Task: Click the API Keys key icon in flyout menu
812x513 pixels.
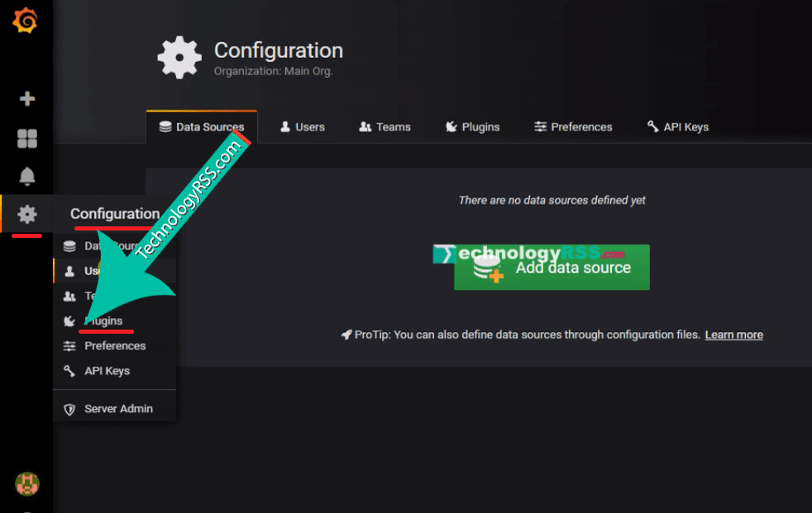Action: [69, 371]
